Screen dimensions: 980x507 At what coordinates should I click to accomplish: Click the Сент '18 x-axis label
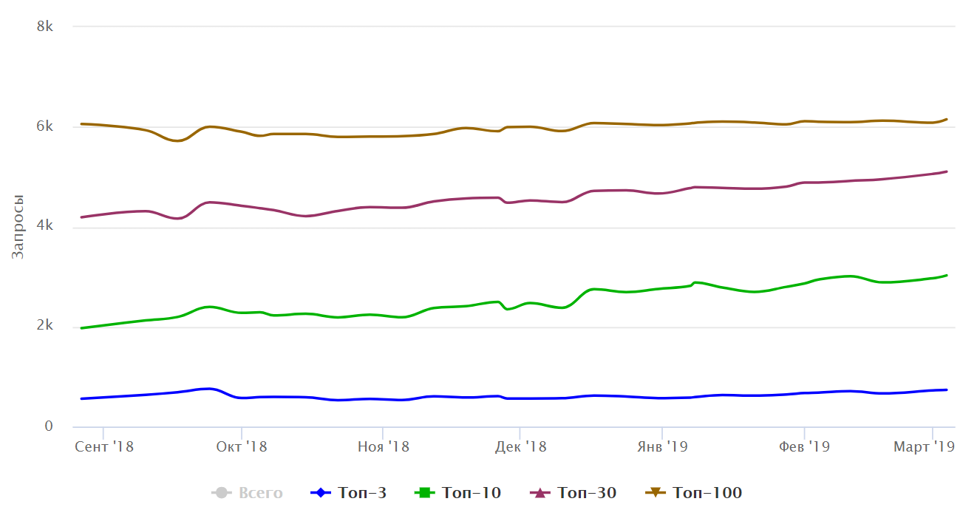pyautogui.click(x=104, y=447)
